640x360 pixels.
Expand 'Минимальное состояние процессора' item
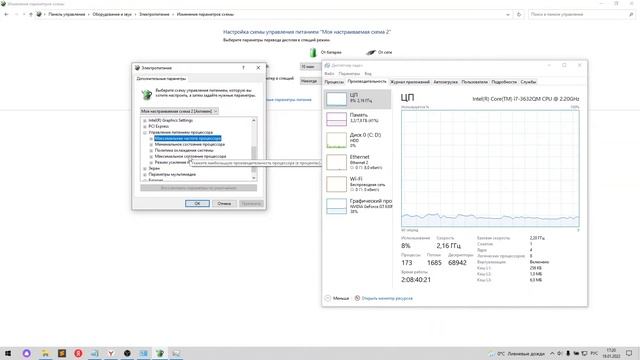pos(151,144)
